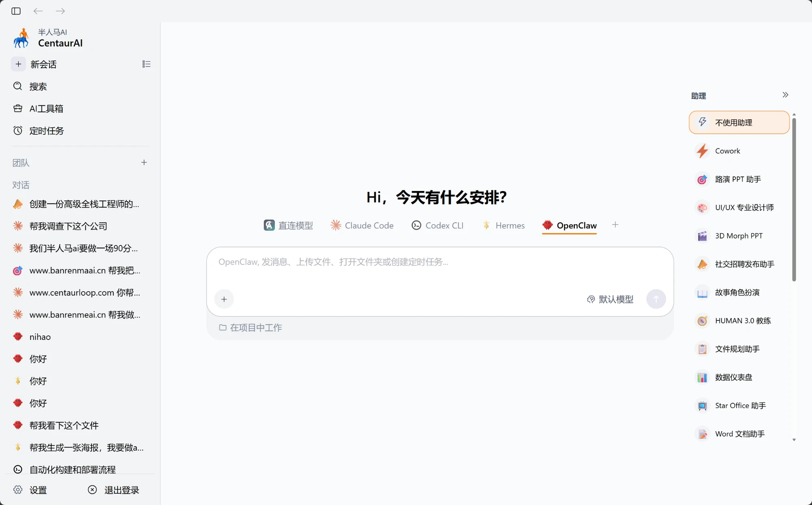
Task: Add a new agent tab with plus
Action: click(615, 225)
